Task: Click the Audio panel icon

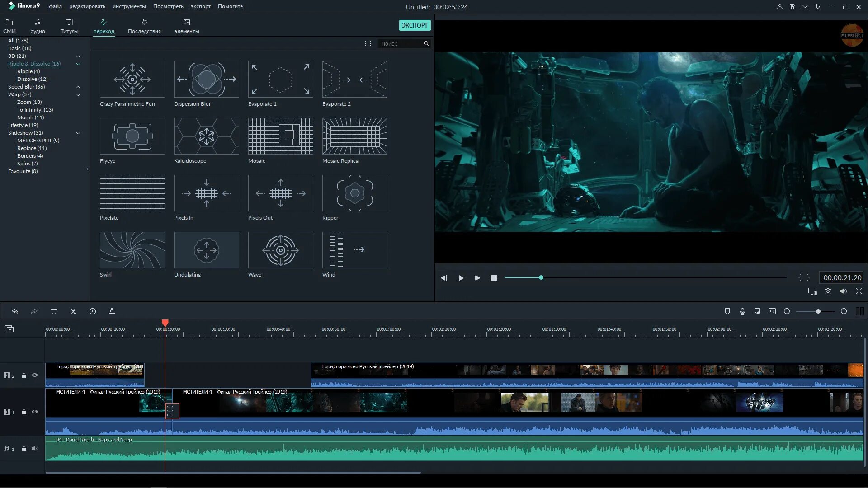Action: 37,26
